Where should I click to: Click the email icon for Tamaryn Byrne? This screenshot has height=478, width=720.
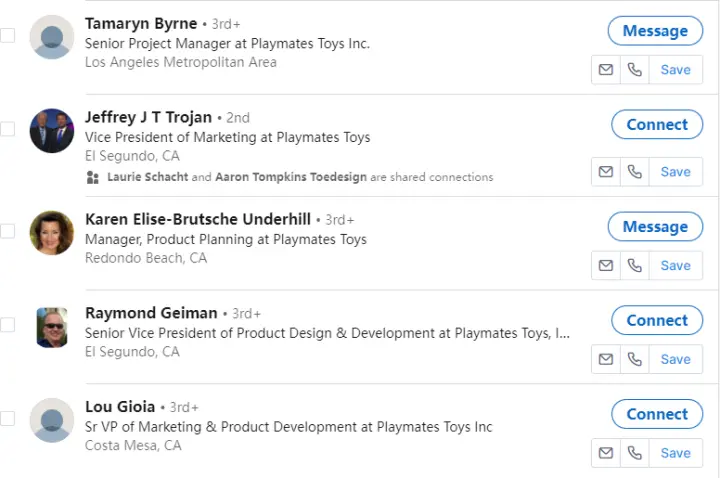coord(605,70)
